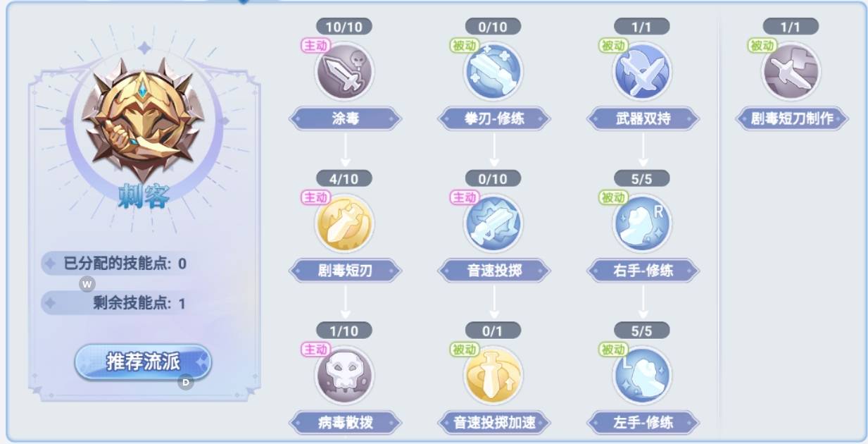Select the 涂毒 sword skill icon
Screen dimensions: 868x444
tap(344, 71)
